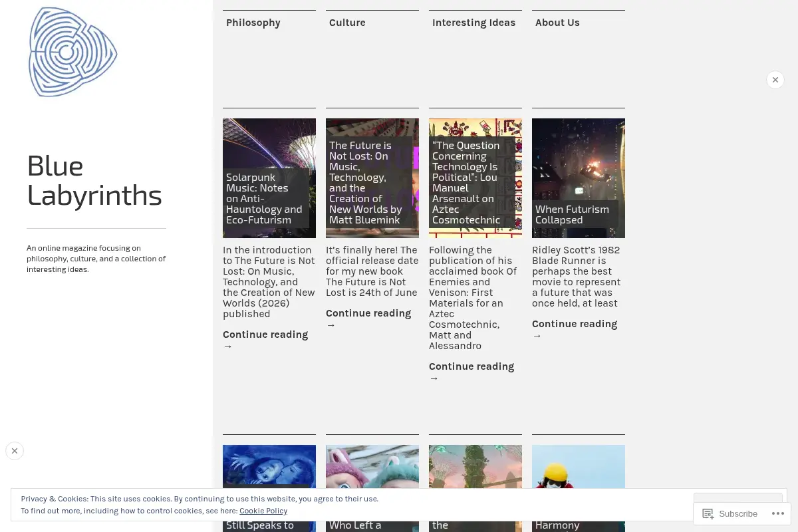Click the Blue Labyrinths maze logo

coord(72,53)
